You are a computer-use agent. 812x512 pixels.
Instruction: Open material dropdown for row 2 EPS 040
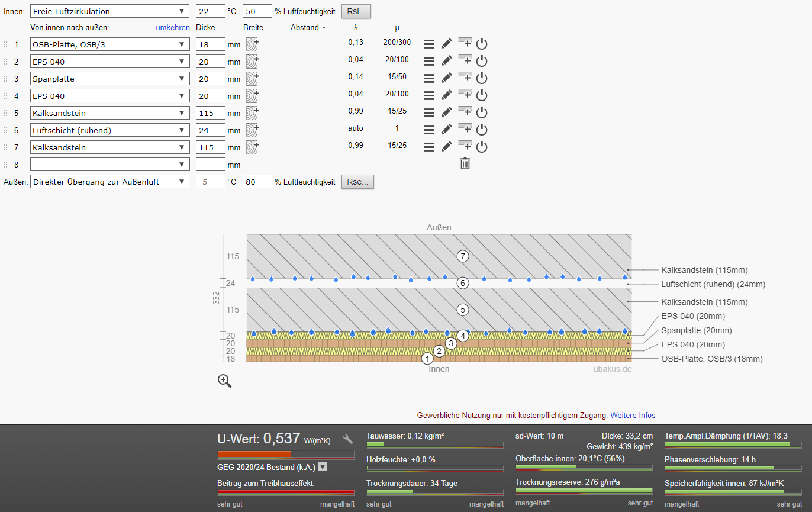110,62
